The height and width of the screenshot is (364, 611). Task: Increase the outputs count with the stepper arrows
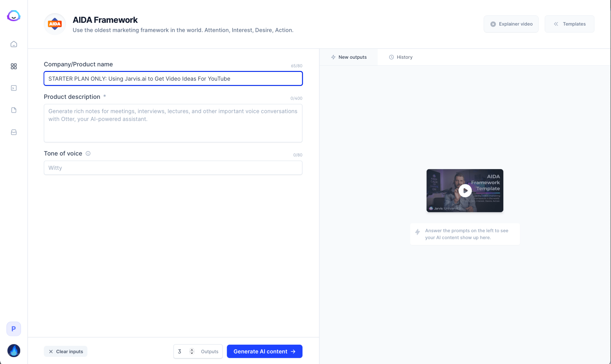192,349
